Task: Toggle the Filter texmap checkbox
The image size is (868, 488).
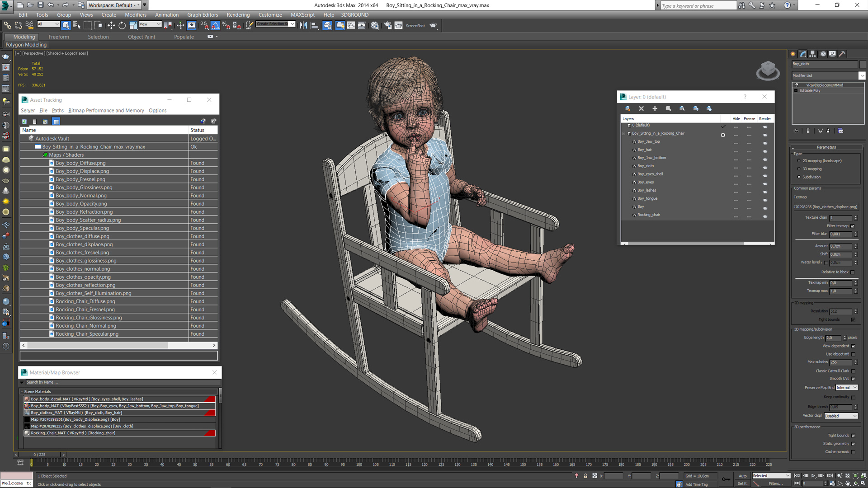Action: 853,226
